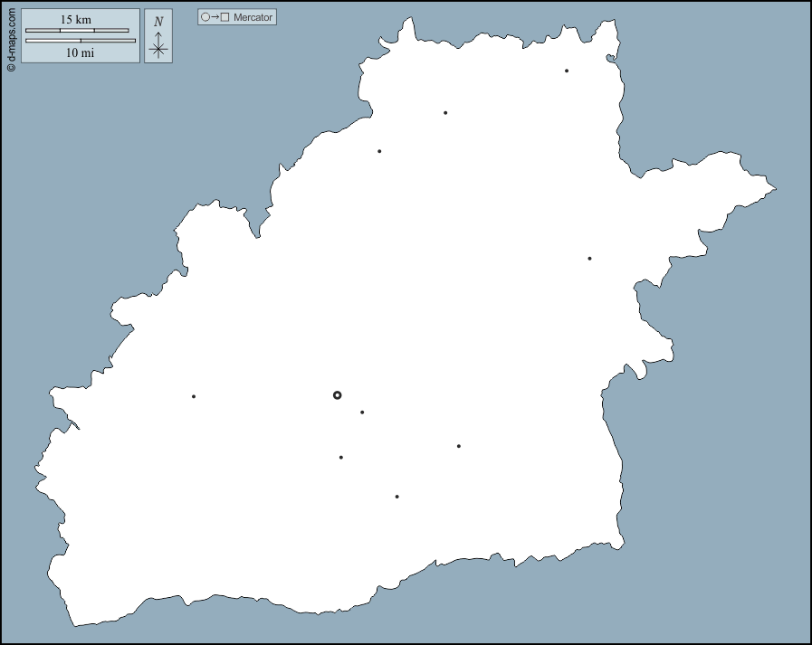
Task: Click the circle-to-square projection symbol
Action: tap(215, 17)
